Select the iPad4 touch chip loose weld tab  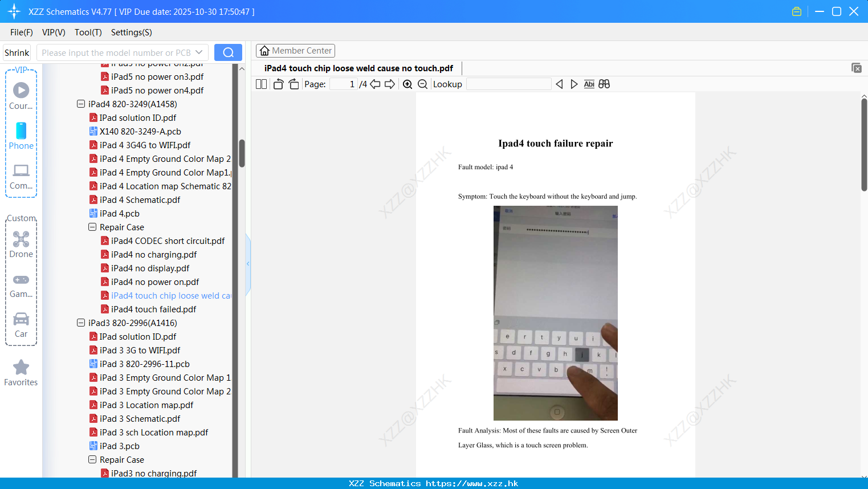click(x=358, y=68)
